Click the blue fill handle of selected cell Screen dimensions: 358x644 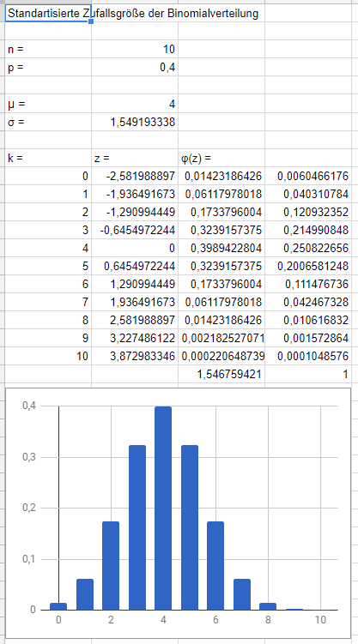[91, 21]
